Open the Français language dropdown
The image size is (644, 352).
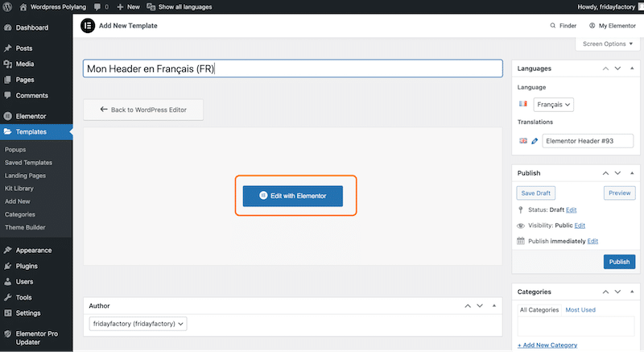(553, 105)
